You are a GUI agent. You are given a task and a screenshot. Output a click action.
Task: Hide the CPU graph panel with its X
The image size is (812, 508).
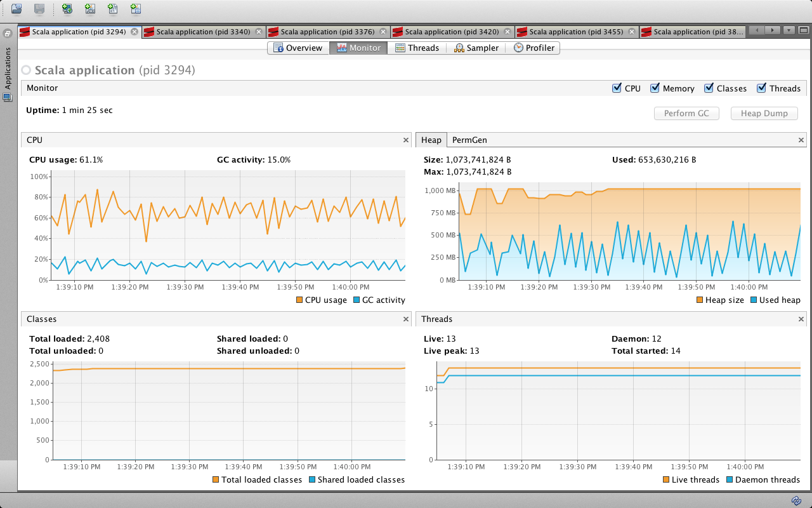tap(406, 140)
